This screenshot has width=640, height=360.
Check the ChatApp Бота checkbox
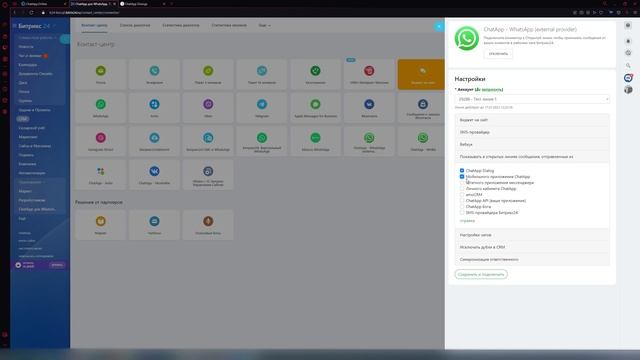(x=462, y=207)
